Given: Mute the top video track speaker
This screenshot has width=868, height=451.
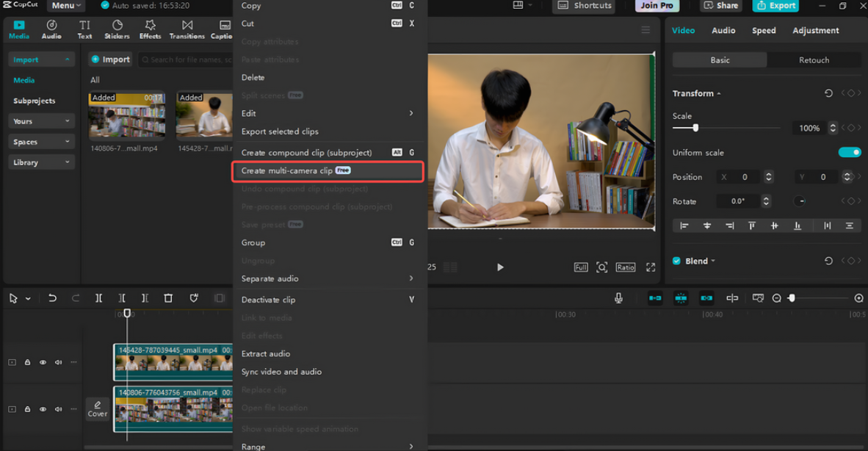Looking at the screenshot, I should 58,362.
